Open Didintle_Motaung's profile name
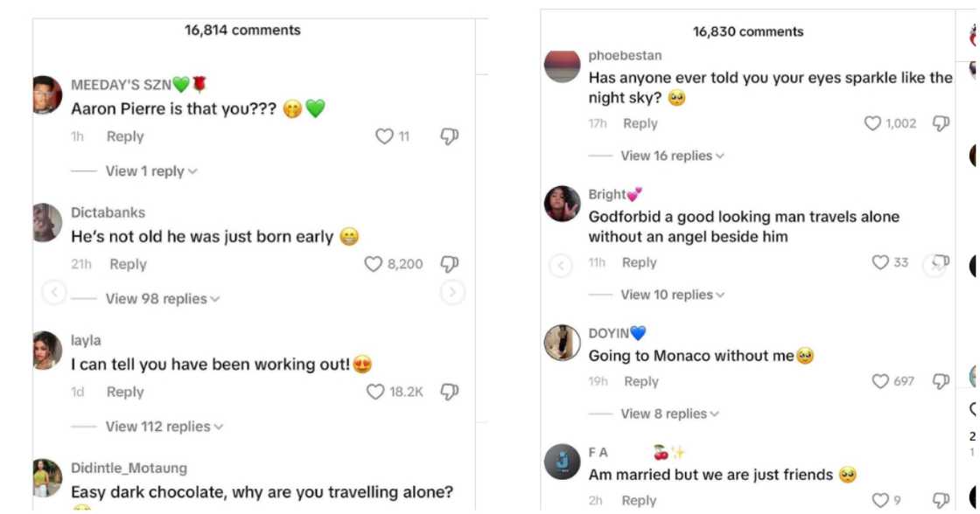 tap(129, 469)
